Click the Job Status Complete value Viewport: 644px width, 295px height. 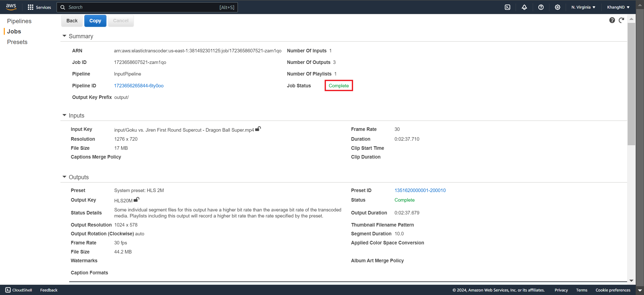click(x=339, y=86)
